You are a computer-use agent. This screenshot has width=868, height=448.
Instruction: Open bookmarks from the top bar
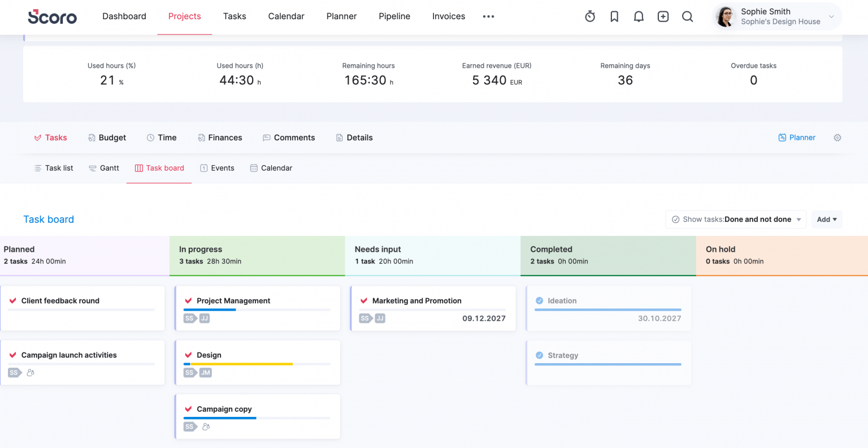coord(614,16)
